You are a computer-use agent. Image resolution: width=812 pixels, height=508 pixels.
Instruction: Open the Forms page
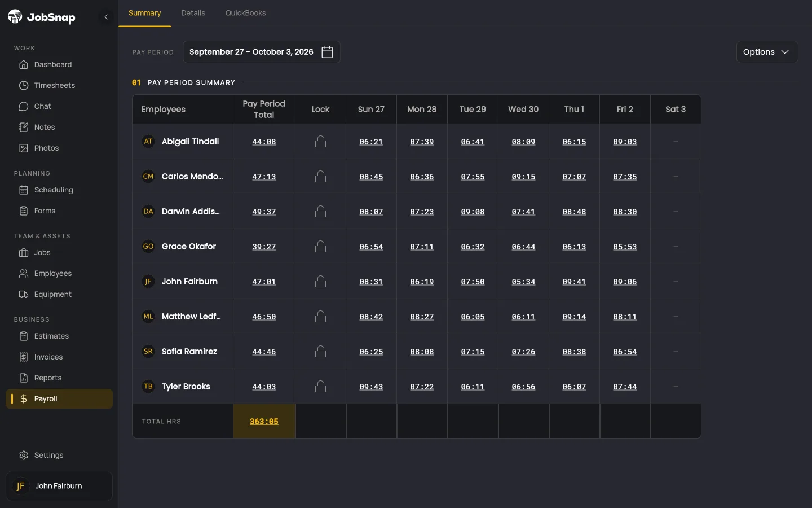59,211
